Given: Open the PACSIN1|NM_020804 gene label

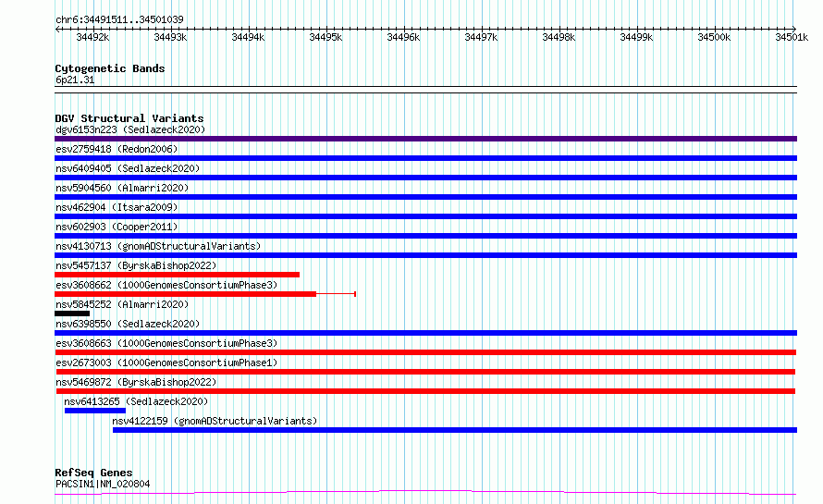Looking at the screenshot, I should (103, 484).
